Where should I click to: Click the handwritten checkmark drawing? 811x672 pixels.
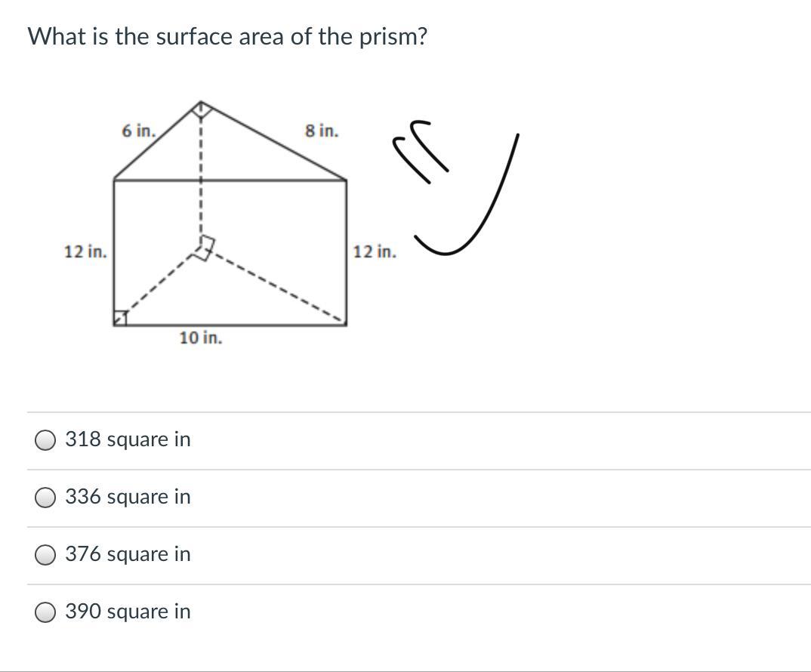(x=476, y=211)
